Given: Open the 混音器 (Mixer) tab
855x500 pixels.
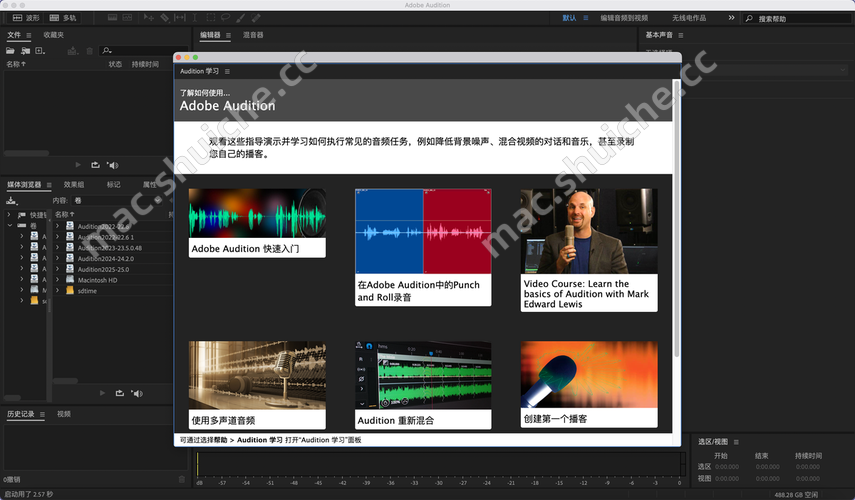Looking at the screenshot, I should (253, 35).
